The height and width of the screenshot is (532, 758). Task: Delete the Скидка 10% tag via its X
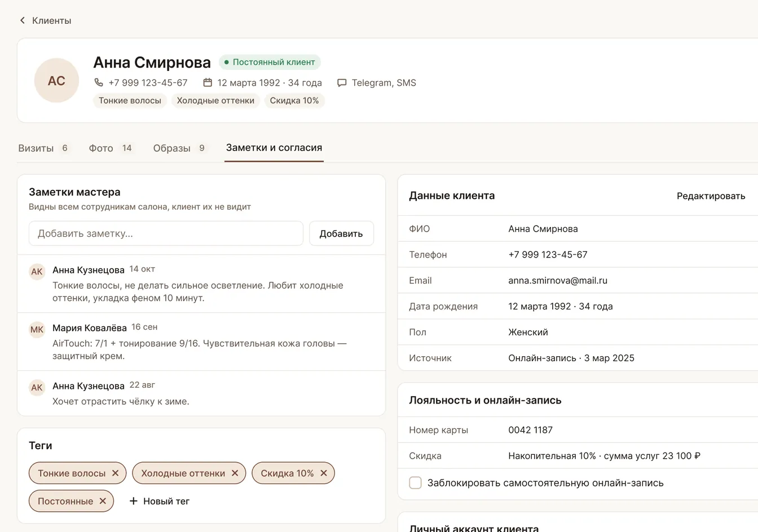[x=324, y=473]
